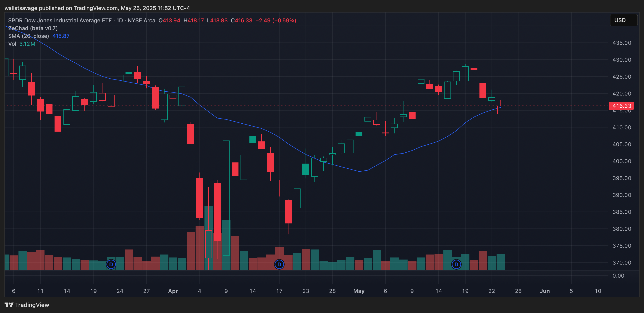Screen dimensions: 644x313
Task: Click the Apr label on the time axis
Action: (173, 291)
